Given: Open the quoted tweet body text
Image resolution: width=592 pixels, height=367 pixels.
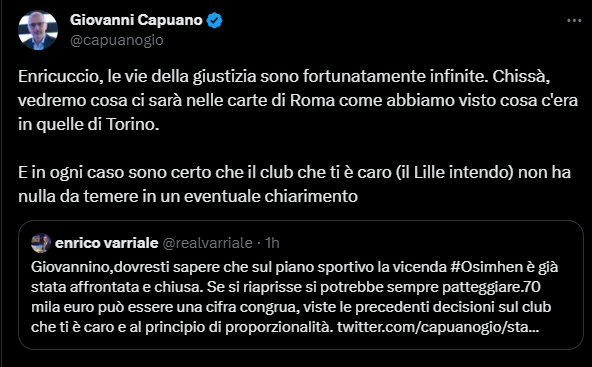Looking at the screenshot, I should pos(294,297).
